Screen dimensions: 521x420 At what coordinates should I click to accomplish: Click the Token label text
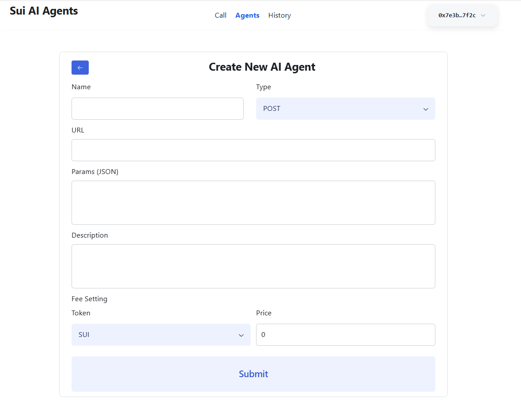click(81, 313)
